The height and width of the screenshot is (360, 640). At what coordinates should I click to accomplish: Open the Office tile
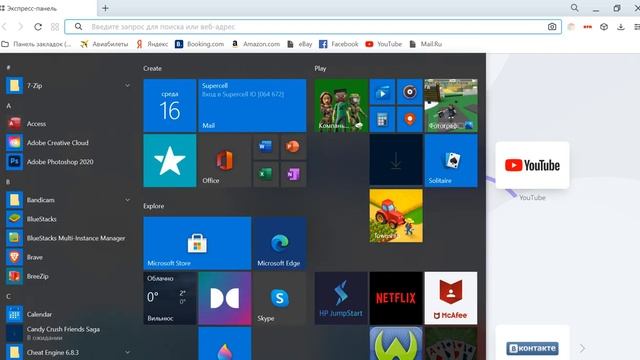pos(224,161)
